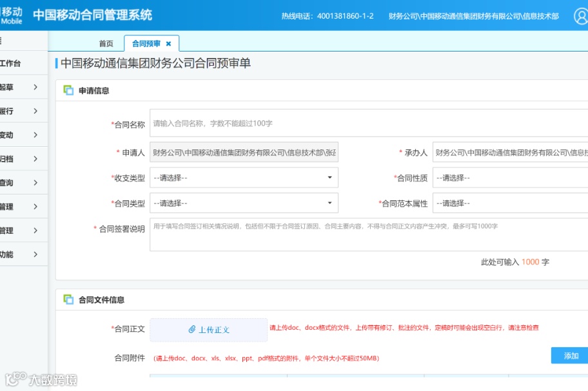Viewport: 588px width, 391px height.
Task: Click the 中国移动合同管理系统 title
Action: click(92, 15)
